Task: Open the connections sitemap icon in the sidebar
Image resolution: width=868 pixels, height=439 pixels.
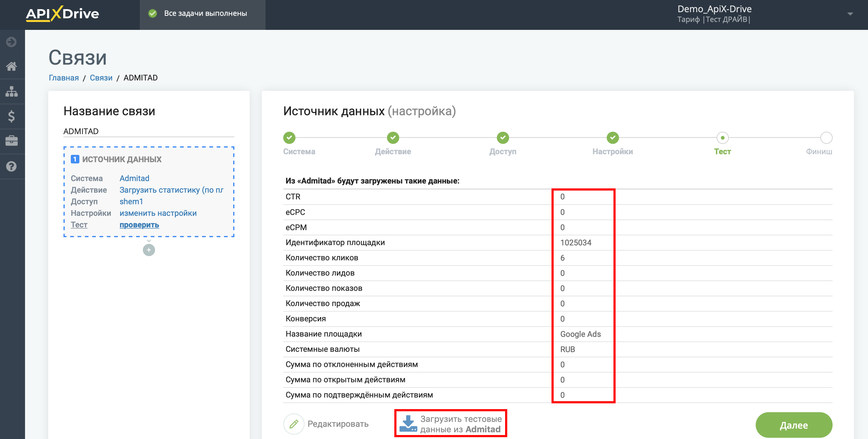Action: pyautogui.click(x=12, y=91)
